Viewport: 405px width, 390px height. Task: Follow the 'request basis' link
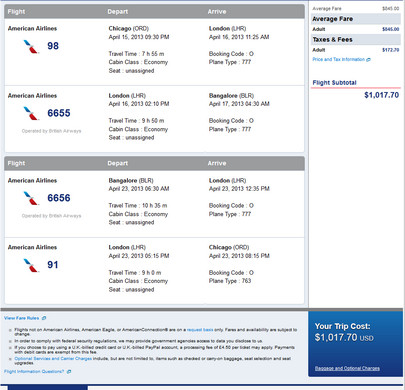(x=200, y=330)
